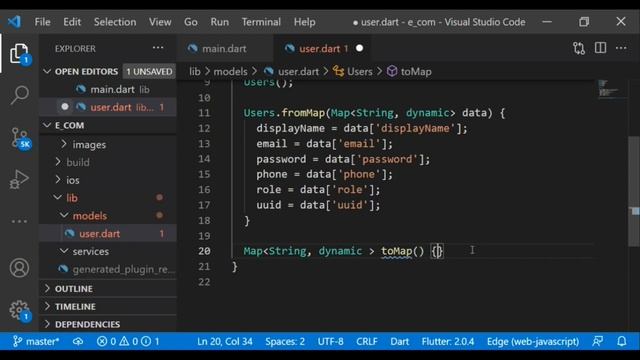The width and height of the screenshot is (640, 360).
Task: Go to line via Ln 20, Col 34
Action: pyautogui.click(x=224, y=341)
